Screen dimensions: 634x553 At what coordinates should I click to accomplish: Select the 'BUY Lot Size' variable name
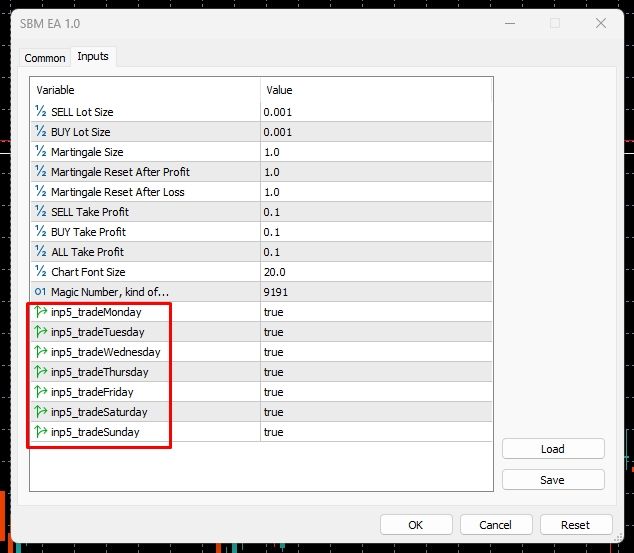click(80, 132)
